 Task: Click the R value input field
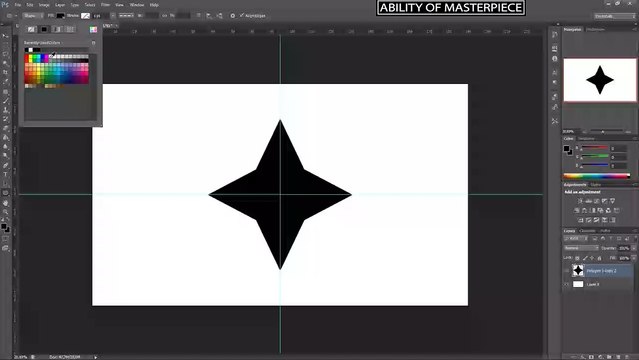point(618,148)
